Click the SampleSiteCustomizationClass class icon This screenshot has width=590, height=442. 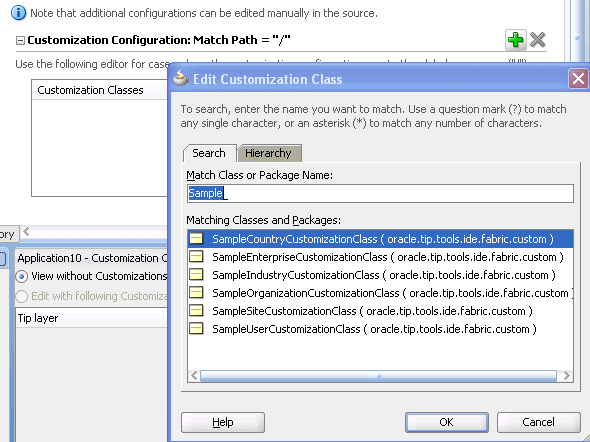click(x=196, y=311)
